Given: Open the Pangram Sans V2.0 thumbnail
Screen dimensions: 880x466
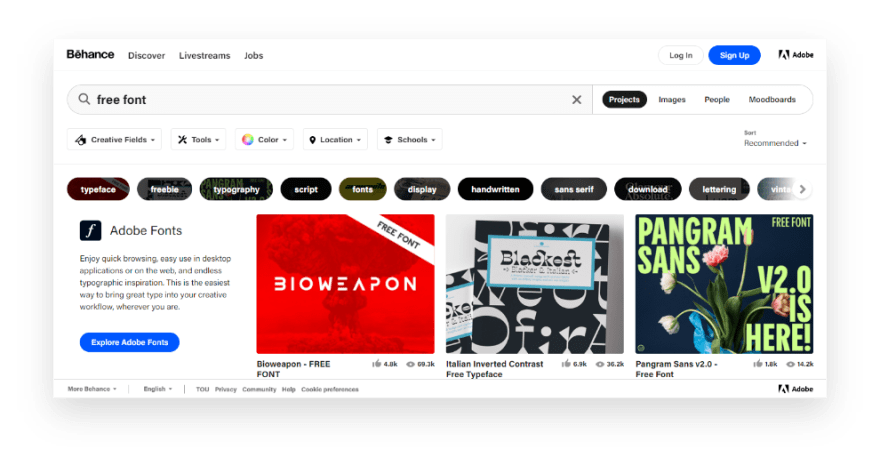Looking at the screenshot, I should [724, 284].
